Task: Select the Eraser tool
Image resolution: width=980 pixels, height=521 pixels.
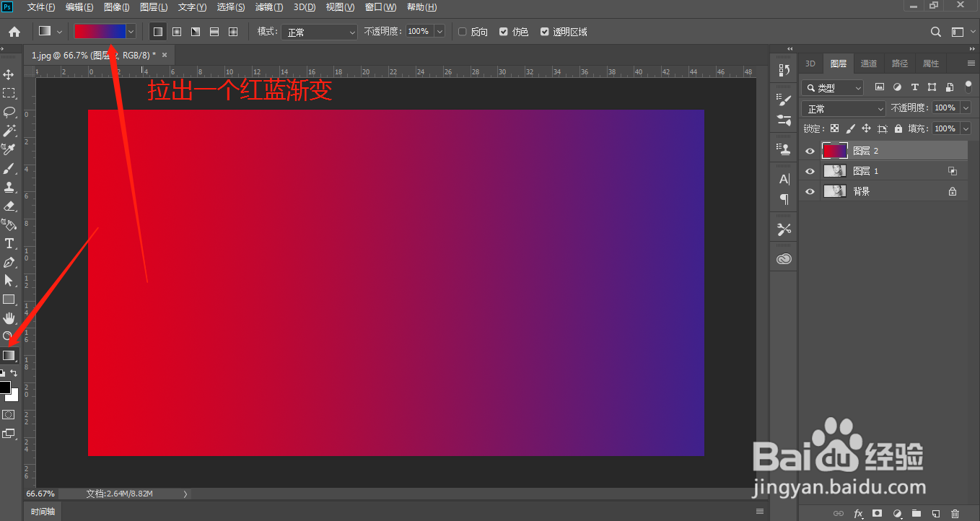Action: 9,206
